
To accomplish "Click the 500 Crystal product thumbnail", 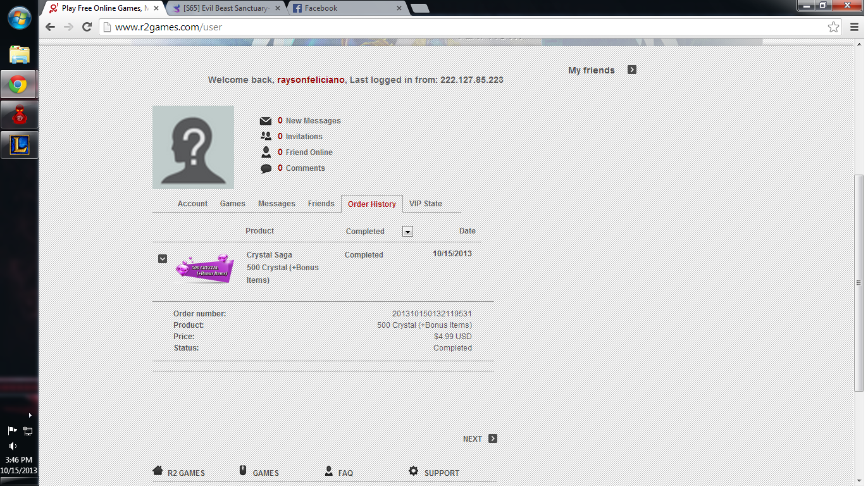I will click(204, 269).
